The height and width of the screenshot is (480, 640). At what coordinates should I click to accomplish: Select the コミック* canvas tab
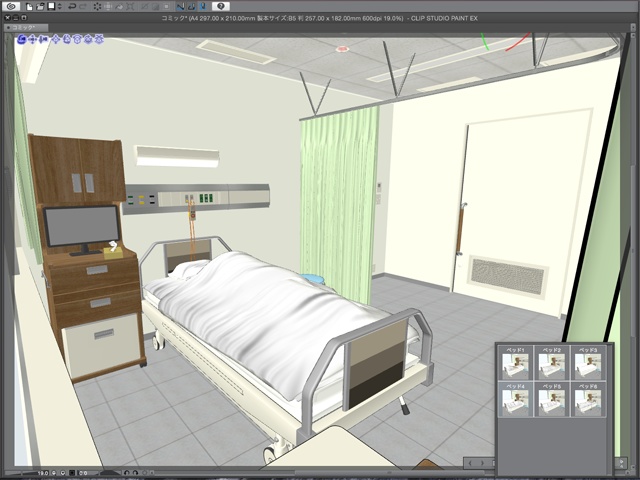tap(26, 27)
